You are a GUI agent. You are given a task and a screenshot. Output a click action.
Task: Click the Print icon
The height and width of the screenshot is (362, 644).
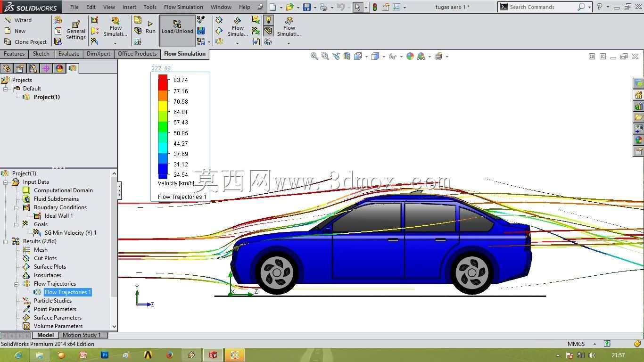point(323,7)
